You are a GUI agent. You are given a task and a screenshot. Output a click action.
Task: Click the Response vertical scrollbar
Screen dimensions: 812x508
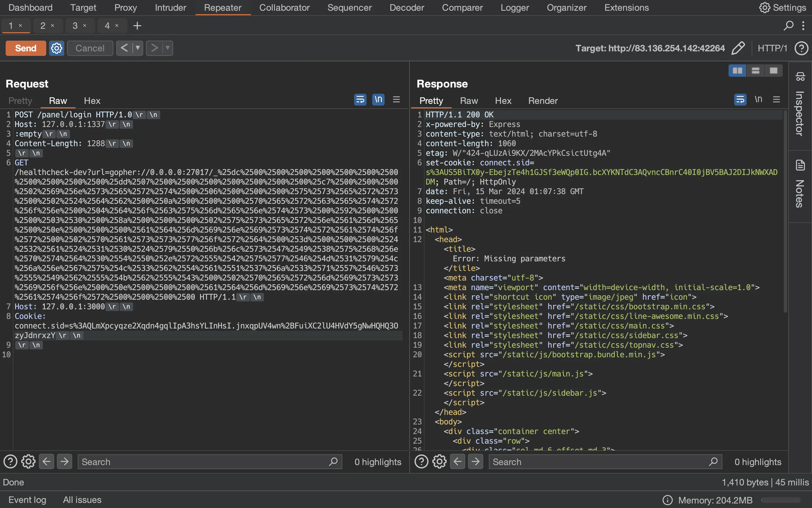[785, 212]
